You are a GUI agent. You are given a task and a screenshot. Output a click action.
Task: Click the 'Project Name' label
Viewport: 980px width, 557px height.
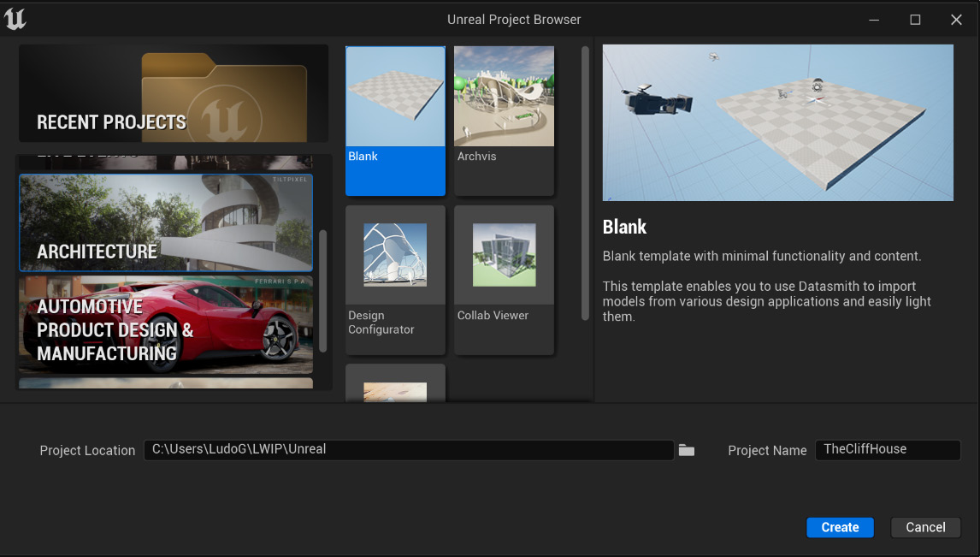pyautogui.click(x=768, y=451)
